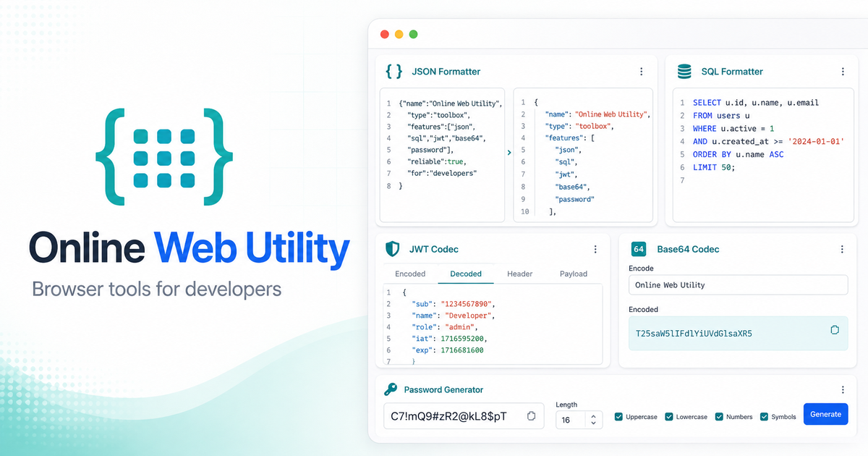
Task: Increase password length with up arrow
Action: tap(593, 416)
